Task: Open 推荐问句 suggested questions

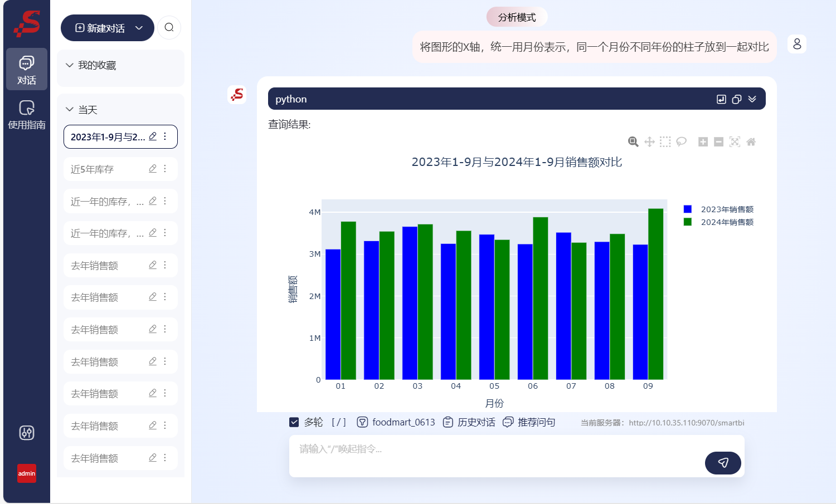Action: (x=529, y=422)
